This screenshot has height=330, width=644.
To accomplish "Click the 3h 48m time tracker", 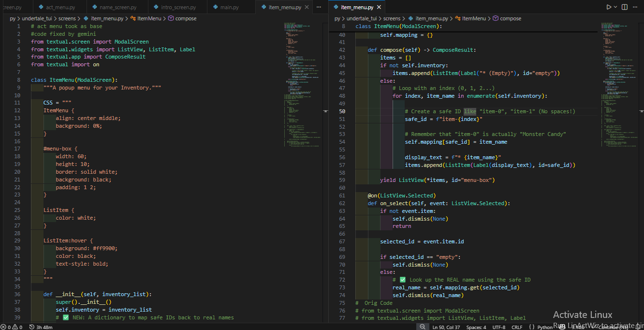I will [41, 327].
